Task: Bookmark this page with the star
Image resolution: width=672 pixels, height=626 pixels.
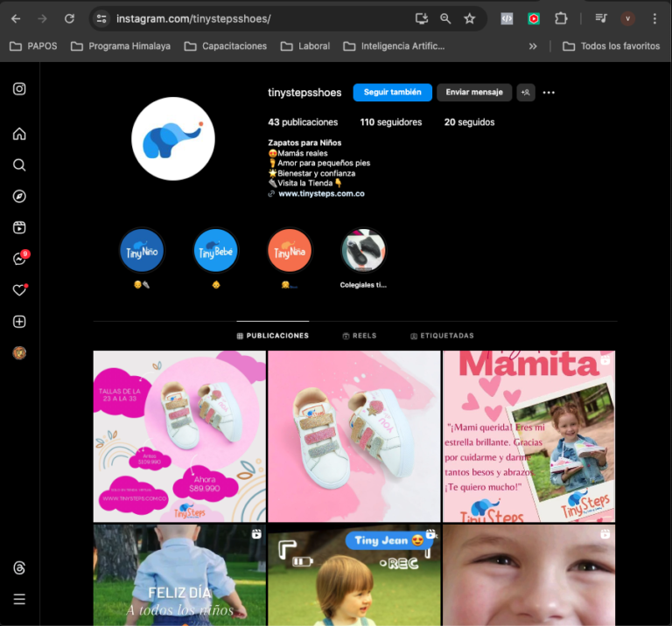Action: (x=470, y=18)
